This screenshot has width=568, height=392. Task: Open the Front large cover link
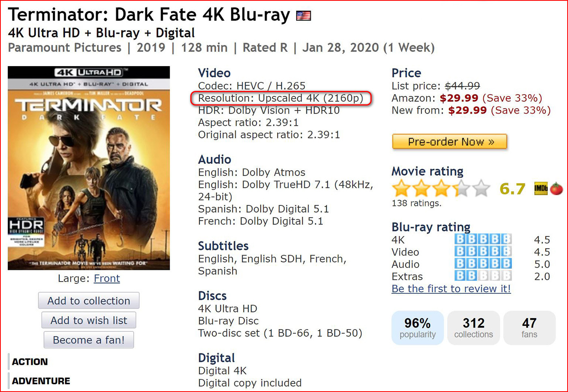[x=107, y=278]
